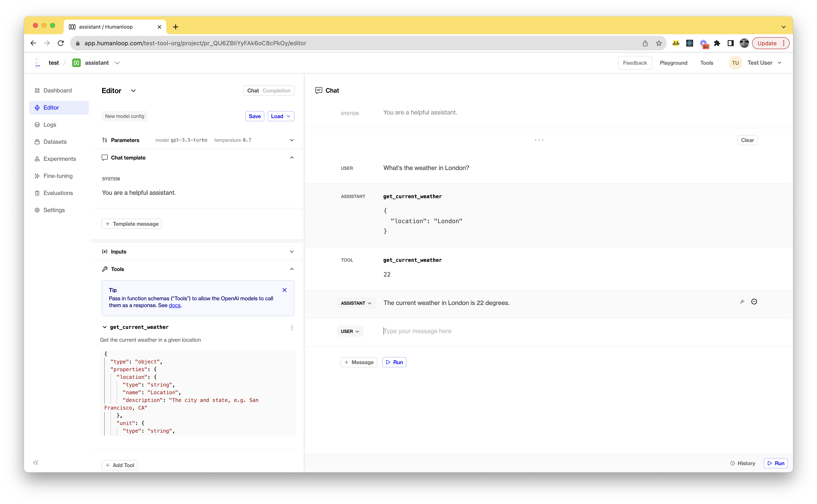Collapse the sidebar with double chevron icon
Screen dimensions: 817x504
pos(36,463)
